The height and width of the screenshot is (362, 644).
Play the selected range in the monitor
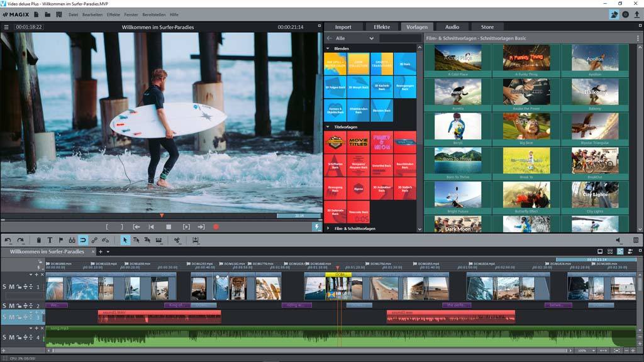click(x=186, y=226)
